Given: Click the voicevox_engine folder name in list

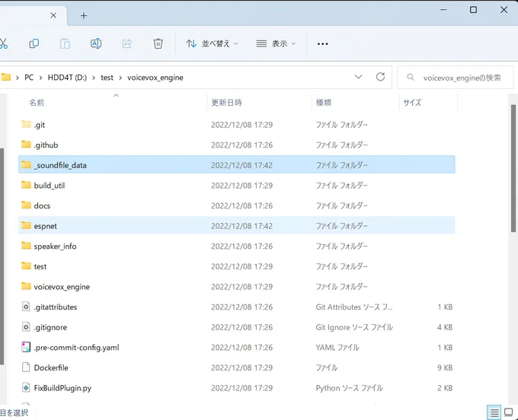Looking at the screenshot, I should coord(62,287).
